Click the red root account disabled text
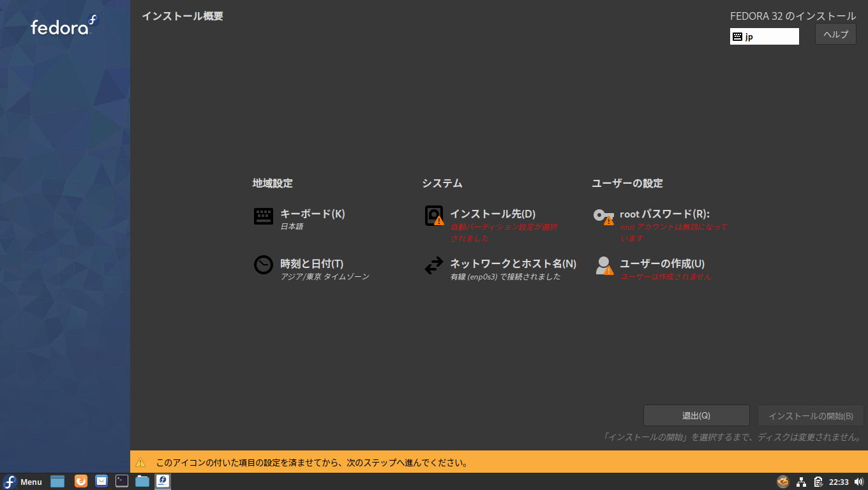The height and width of the screenshot is (490, 868). point(673,232)
